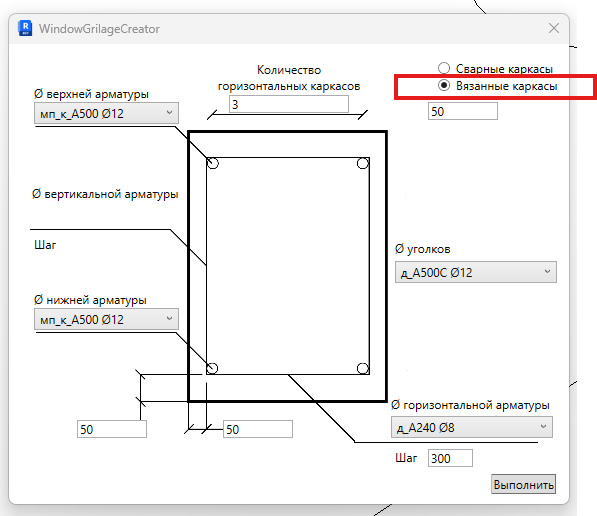Focus the horizontal frames count field
The height and width of the screenshot is (516, 597).
click(x=289, y=104)
